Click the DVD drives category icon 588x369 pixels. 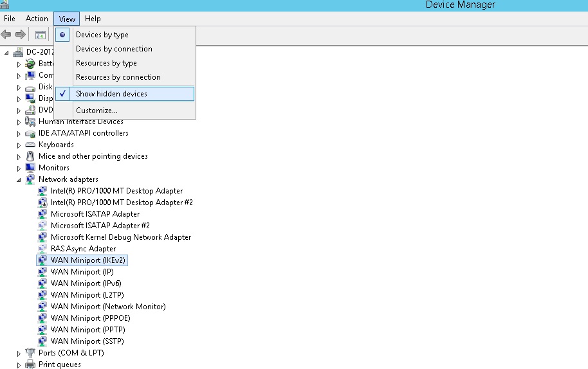point(30,110)
